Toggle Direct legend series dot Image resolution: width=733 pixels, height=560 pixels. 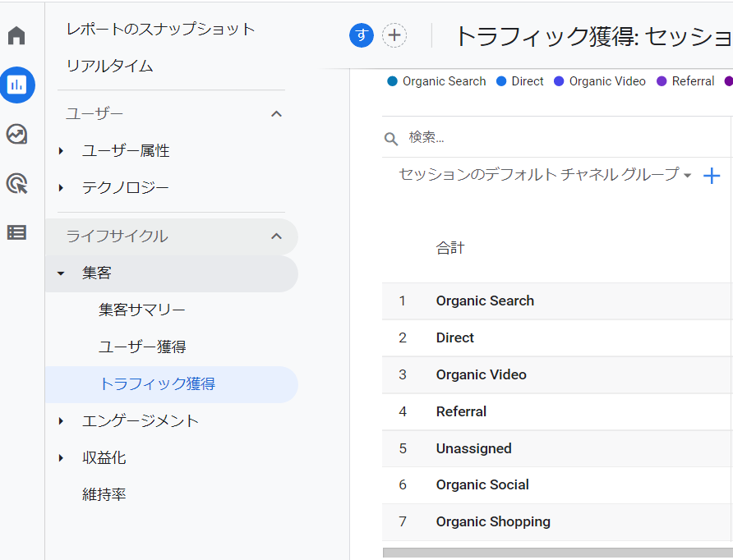(x=501, y=81)
